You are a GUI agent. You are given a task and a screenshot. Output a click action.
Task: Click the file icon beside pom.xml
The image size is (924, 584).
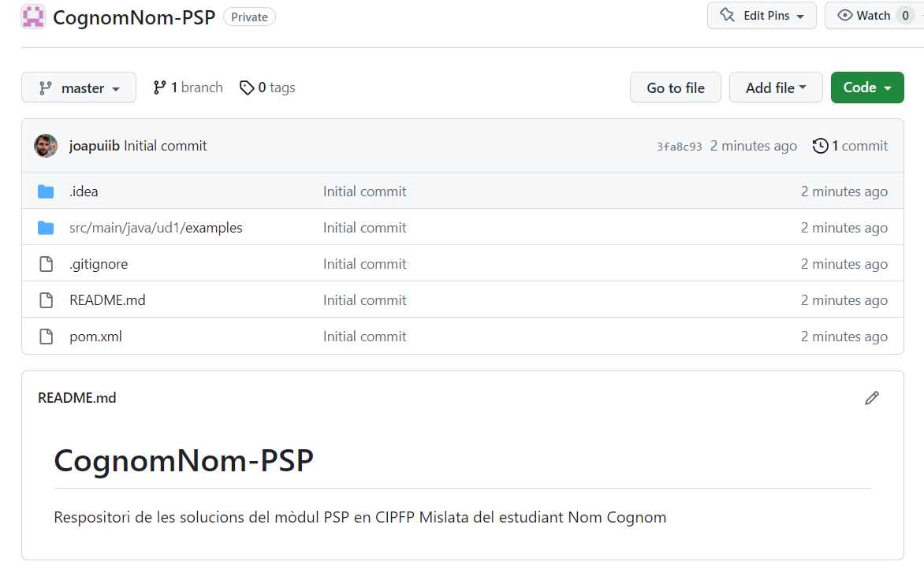pyautogui.click(x=46, y=337)
